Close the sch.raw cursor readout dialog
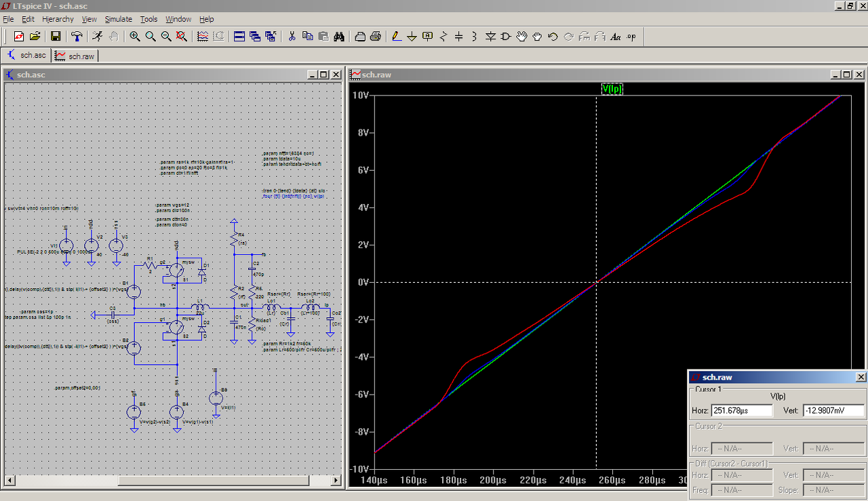 (861, 378)
